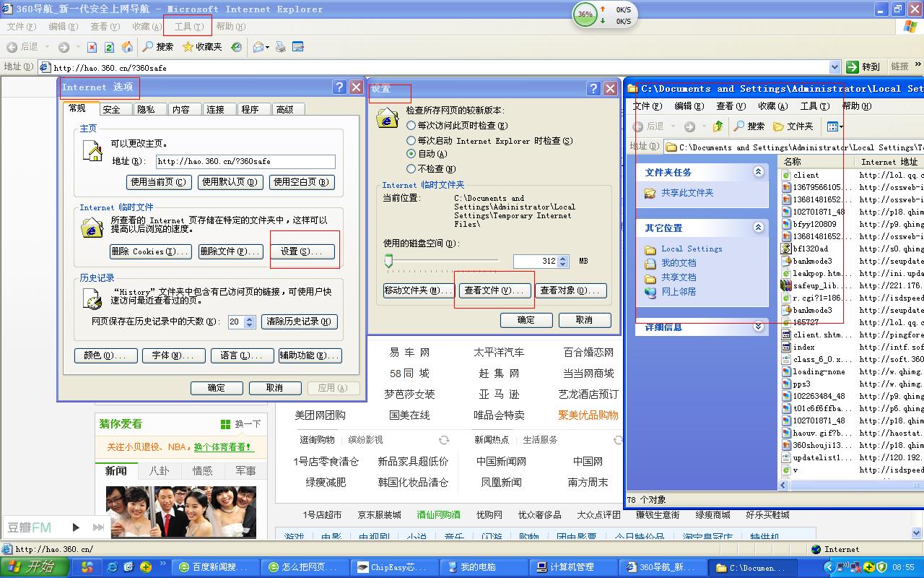Click the Stop icon in IE toolbar
This screenshot has width=924, height=578.
[x=92, y=47]
